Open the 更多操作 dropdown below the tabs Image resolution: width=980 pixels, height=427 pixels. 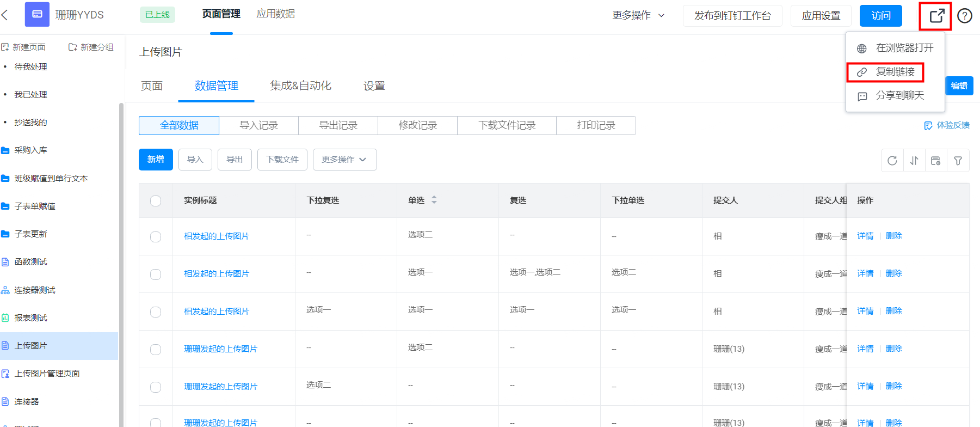pos(344,160)
